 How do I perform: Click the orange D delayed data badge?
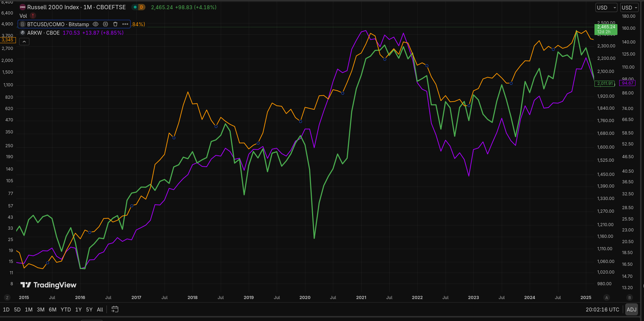tap(142, 7)
